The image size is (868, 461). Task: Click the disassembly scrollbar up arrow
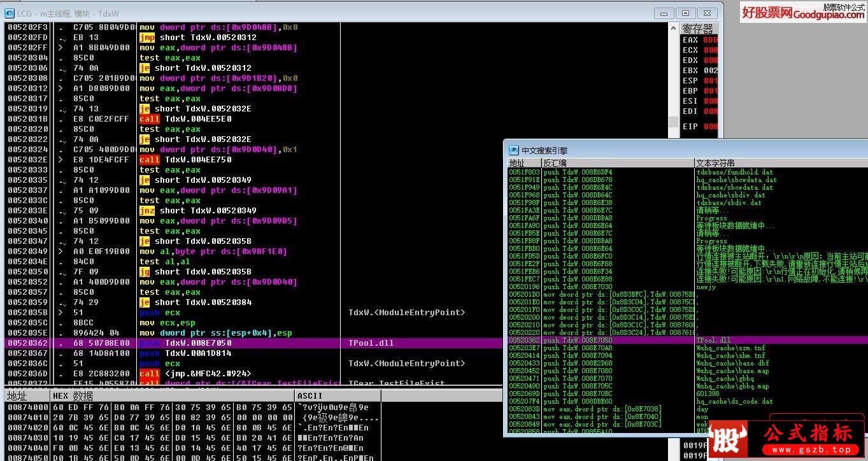[673, 28]
